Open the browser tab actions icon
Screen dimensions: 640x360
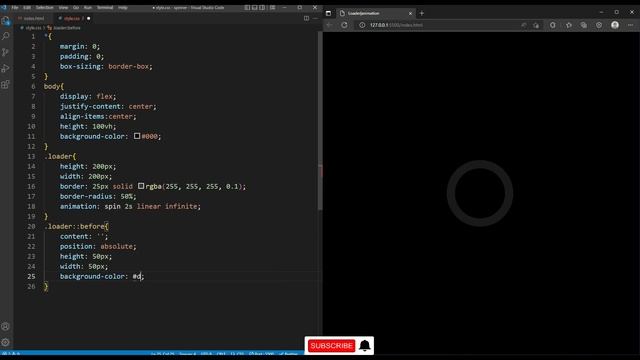coord(329,13)
